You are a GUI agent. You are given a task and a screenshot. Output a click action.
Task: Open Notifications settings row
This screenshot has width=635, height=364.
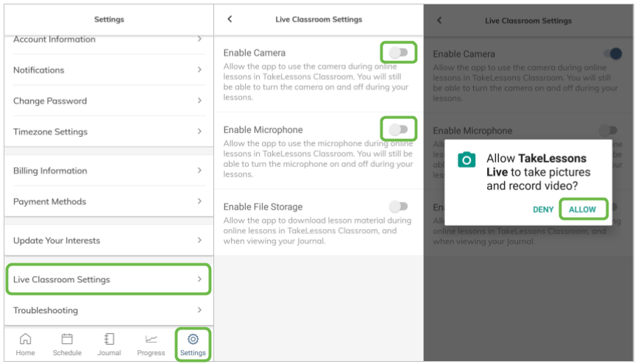pos(109,70)
